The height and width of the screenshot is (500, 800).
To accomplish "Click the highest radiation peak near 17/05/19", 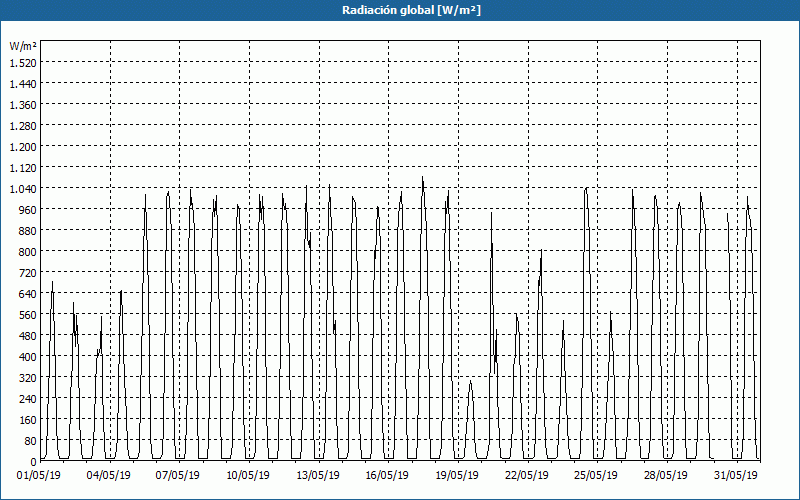I will pos(422,178).
